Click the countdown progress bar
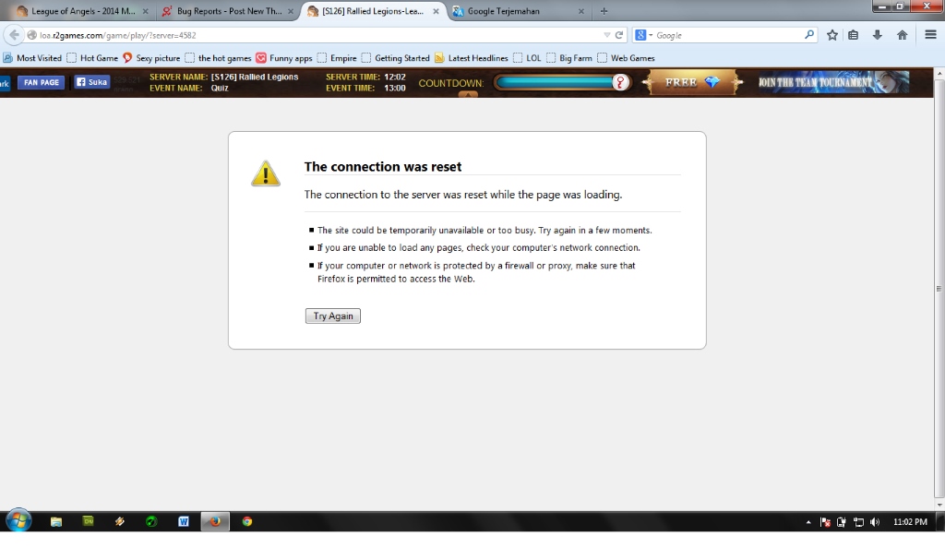Image resolution: width=945 pixels, height=560 pixels. [x=555, y=83]
